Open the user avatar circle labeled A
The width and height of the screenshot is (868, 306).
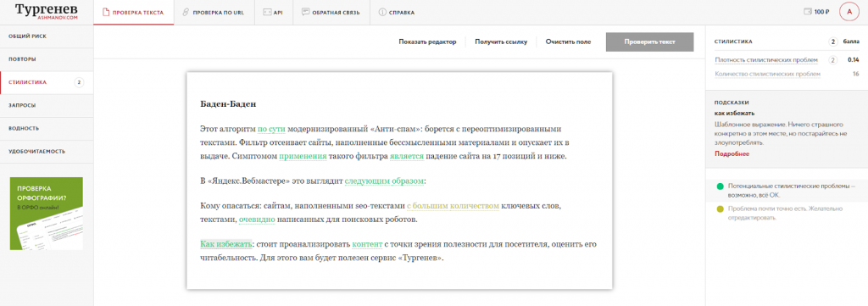tap(849, 12)
